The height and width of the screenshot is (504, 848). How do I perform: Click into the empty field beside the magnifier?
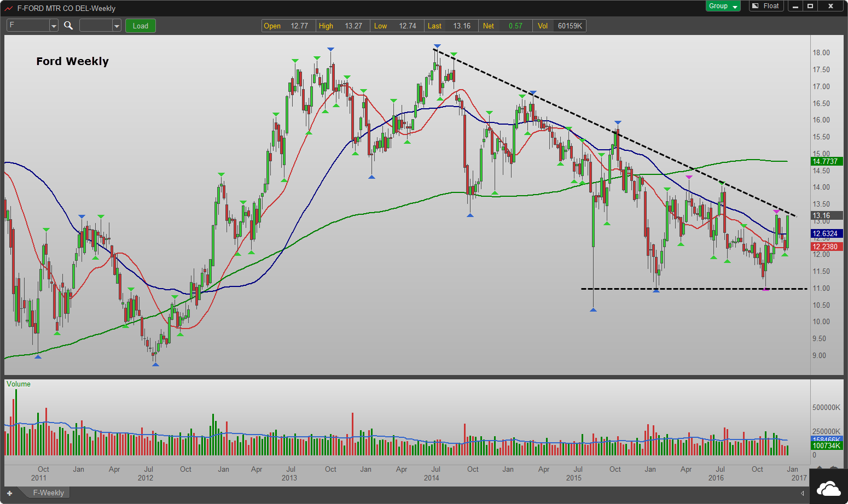pyautogui.click(x=96, y=26)
